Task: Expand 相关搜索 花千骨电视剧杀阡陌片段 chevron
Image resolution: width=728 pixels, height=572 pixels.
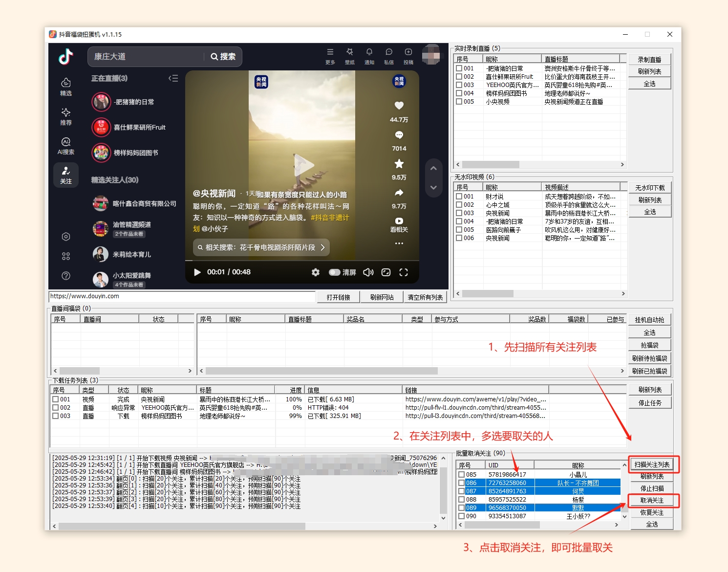Action: (x=322, y=248)
